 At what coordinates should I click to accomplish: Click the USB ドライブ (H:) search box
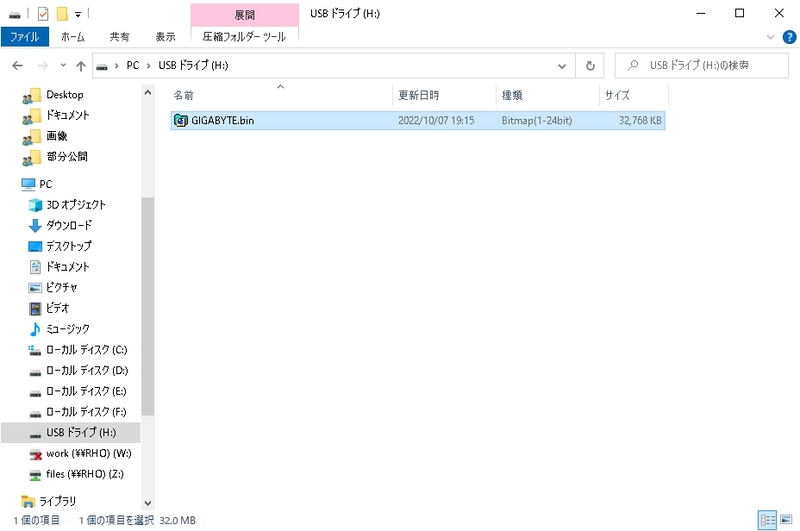click(702, 65)
